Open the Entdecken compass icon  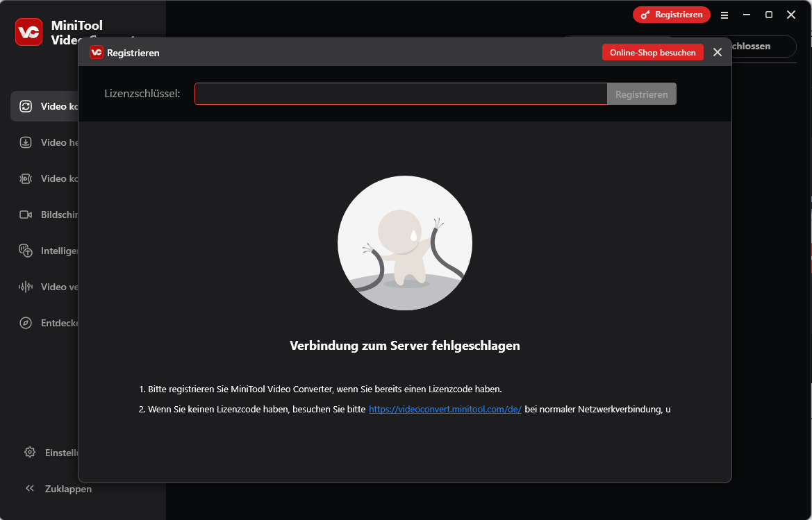[26, 323]
